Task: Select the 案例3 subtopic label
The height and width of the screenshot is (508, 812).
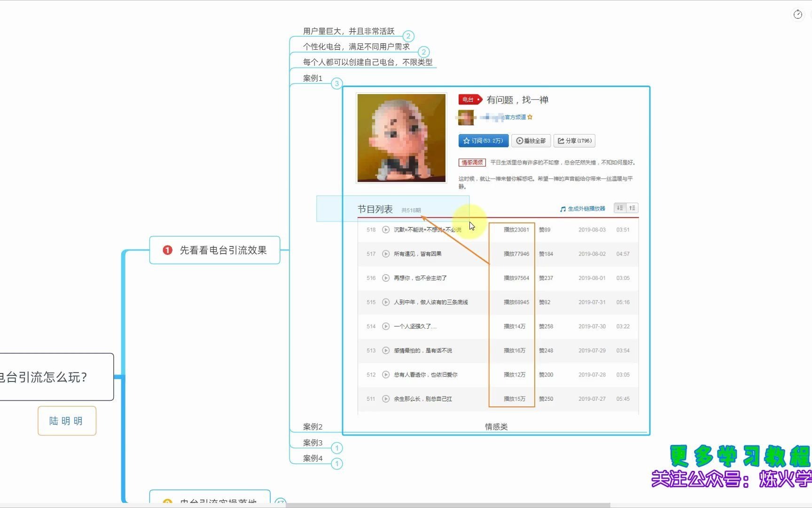Action: 313,443
